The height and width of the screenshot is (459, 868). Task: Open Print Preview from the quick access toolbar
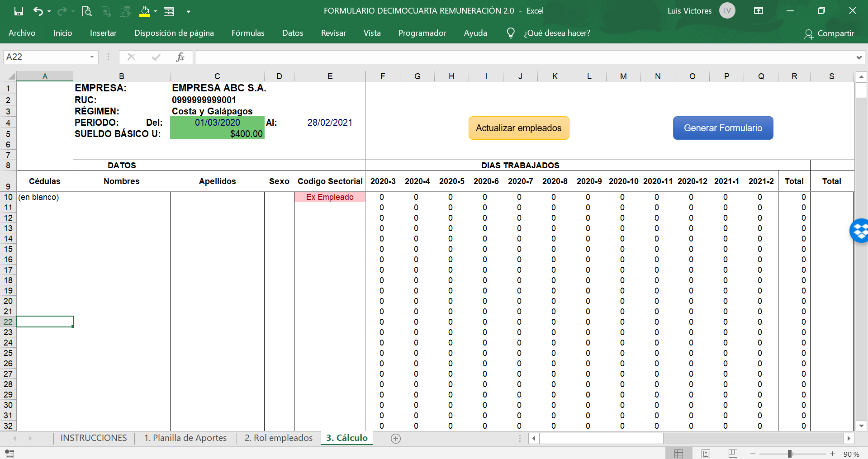coord(87,11)
